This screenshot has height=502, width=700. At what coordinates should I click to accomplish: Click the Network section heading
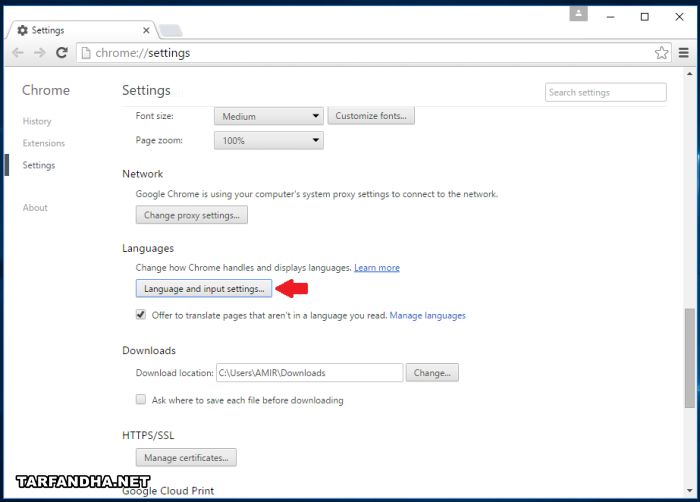[x=142, y=174]
